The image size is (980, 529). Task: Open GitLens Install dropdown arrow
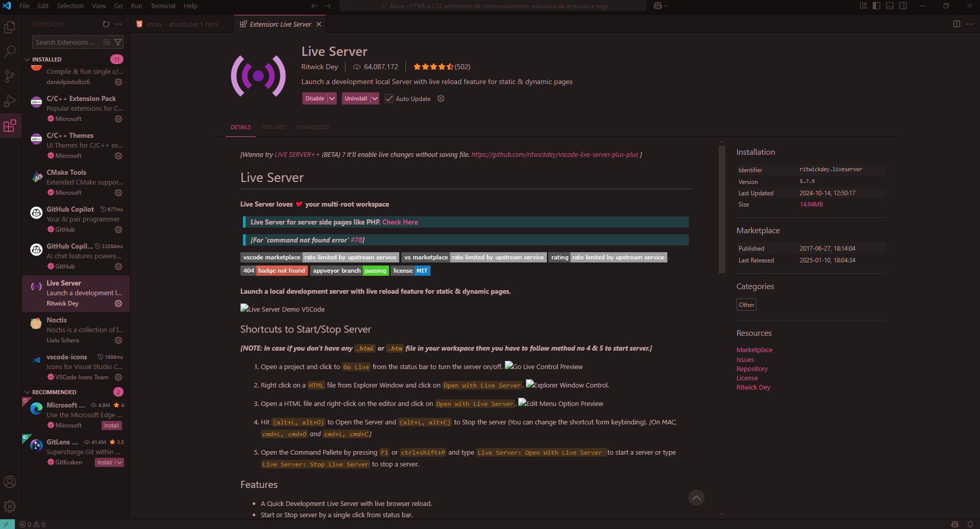point(119,462)
